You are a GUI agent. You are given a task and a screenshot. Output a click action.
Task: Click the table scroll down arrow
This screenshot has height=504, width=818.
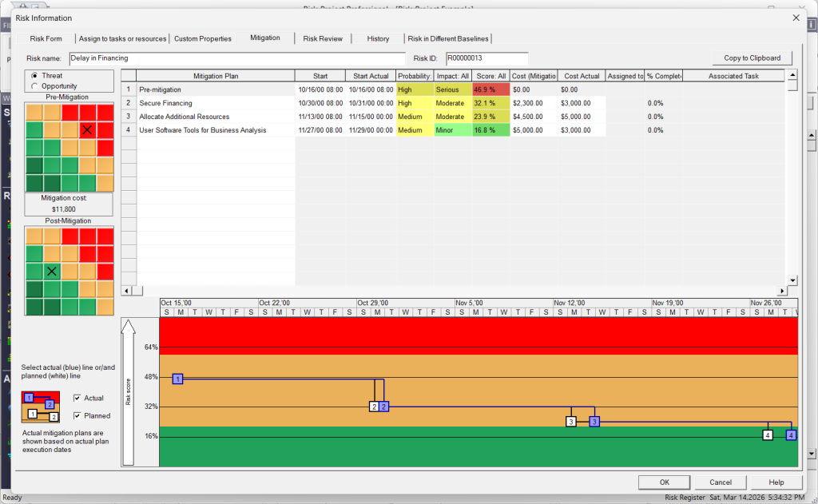pyautogui.click(x=792, y=280)
